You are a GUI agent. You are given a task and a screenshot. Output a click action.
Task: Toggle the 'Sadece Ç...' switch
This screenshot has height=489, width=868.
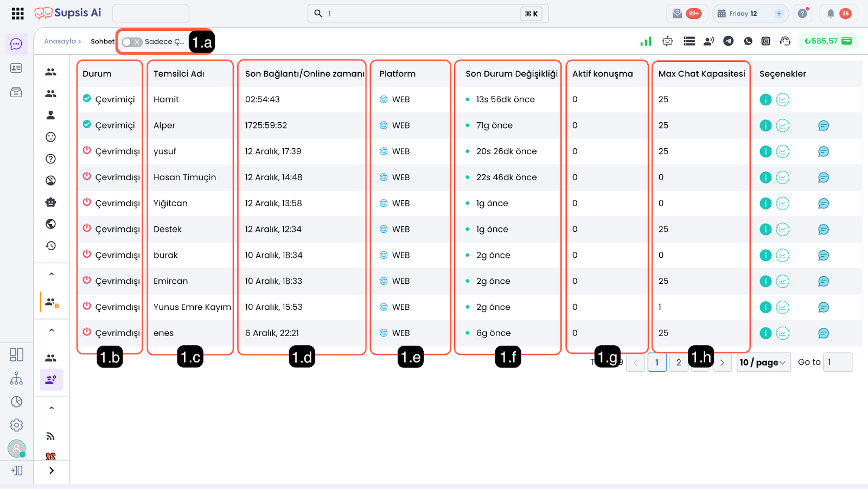pos(132,42)
